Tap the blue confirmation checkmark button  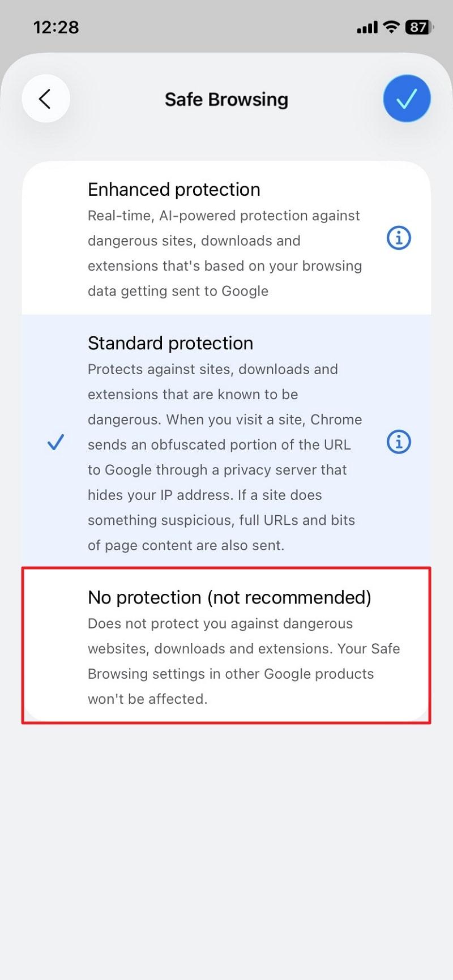(407, 98)
